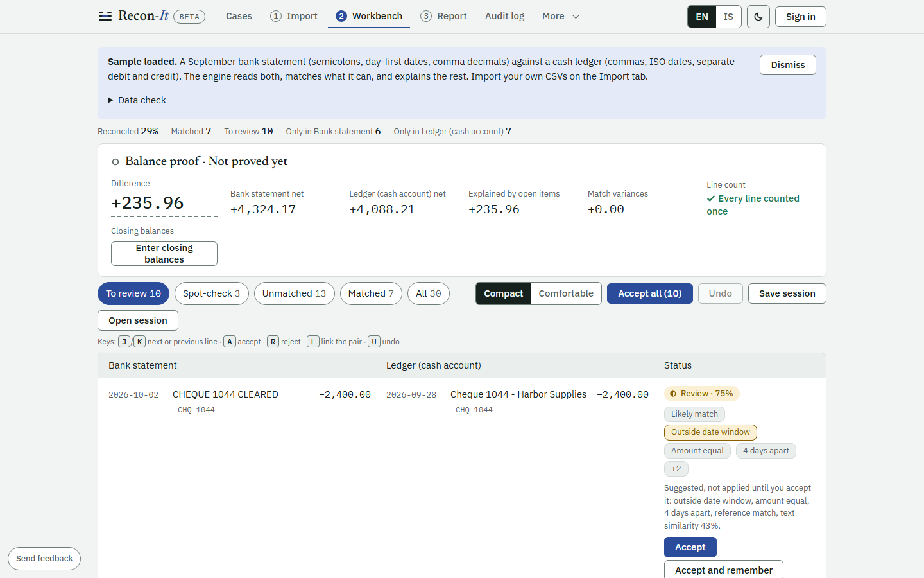Click the ledger date 2026-09-28
The height and width of the screenshot is (578, 924).
pyautogui.click(x=411, y=395)
